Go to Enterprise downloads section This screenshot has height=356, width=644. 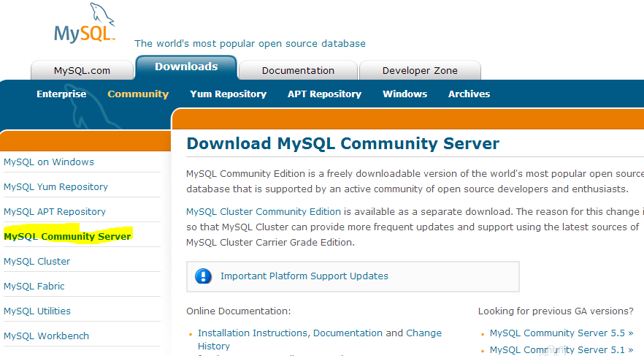click(x=61, y=94)
